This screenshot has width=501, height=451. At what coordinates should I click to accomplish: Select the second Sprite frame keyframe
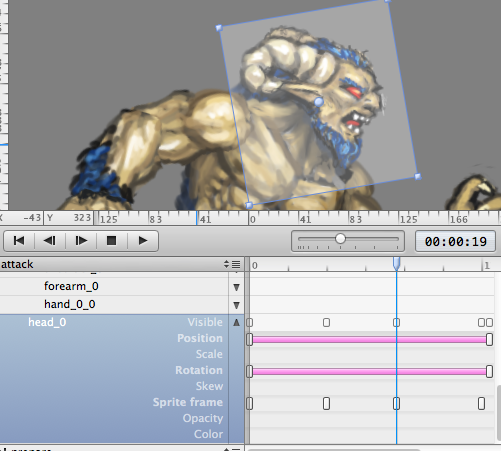pos(326,404)
